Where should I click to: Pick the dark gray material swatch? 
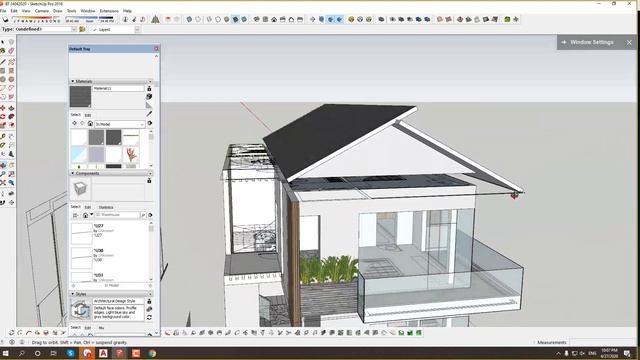pyautogui.click(x=113, y=138)
